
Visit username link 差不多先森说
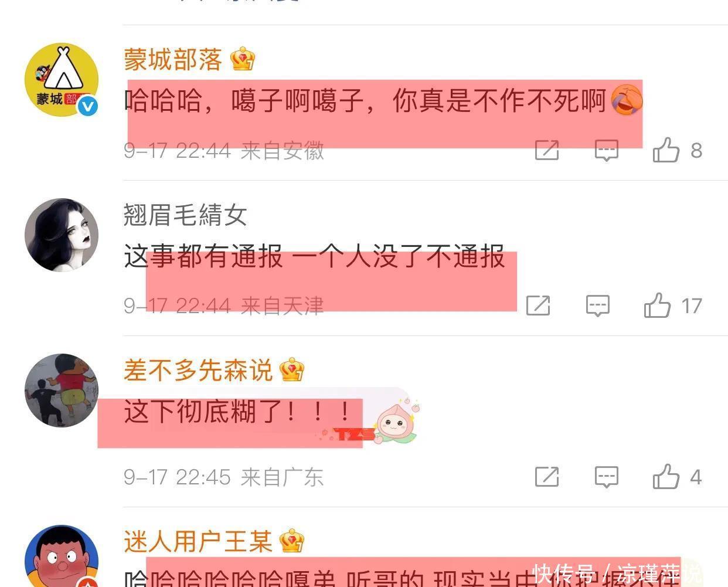pos(198,370)
